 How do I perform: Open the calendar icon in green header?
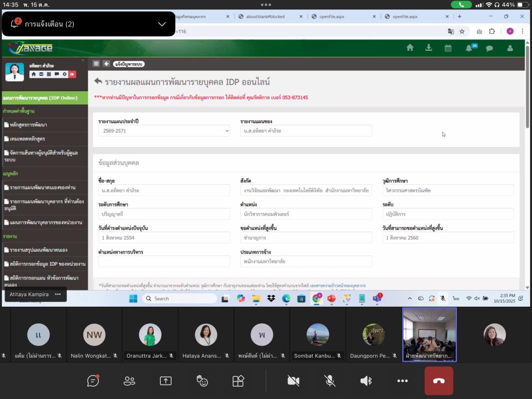[x=448, y=48]
